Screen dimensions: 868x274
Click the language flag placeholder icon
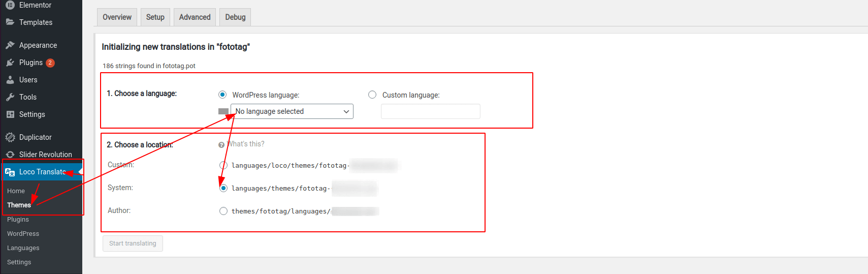click(223, 111)
